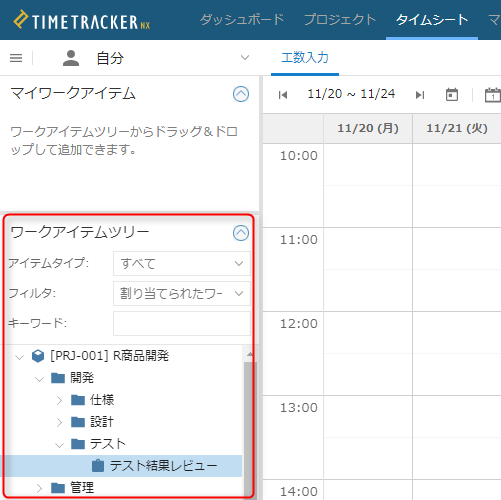Collapse the テスト folder

(59, 444)
